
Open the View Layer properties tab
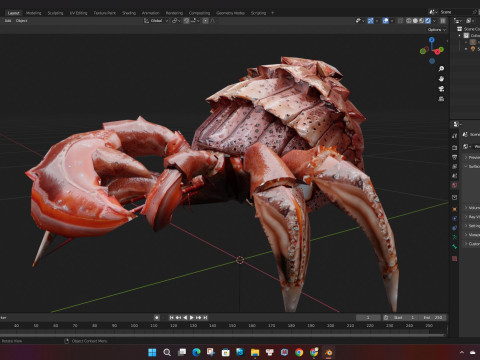click(x=454, y=166)
